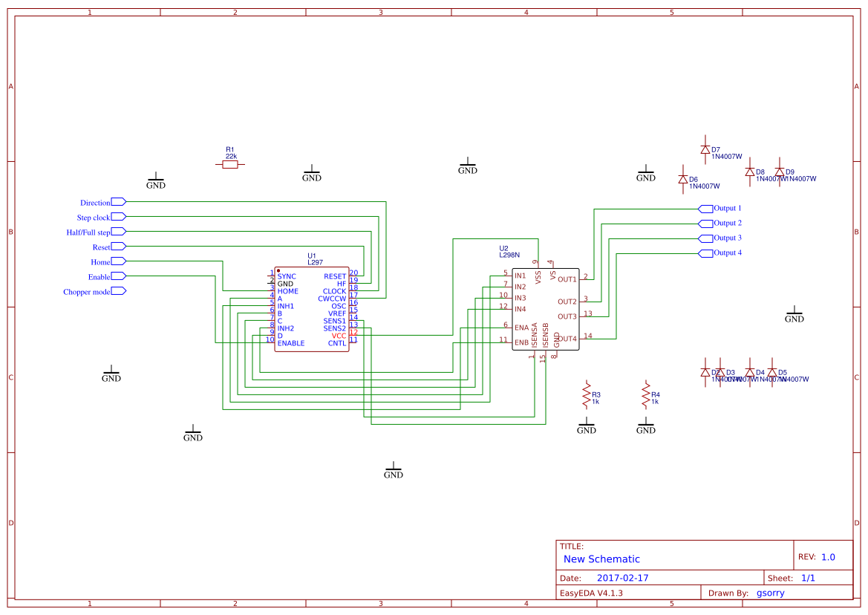868x615 pixels.
Task: Click the Reset input port flag
Action: point(119,247)
